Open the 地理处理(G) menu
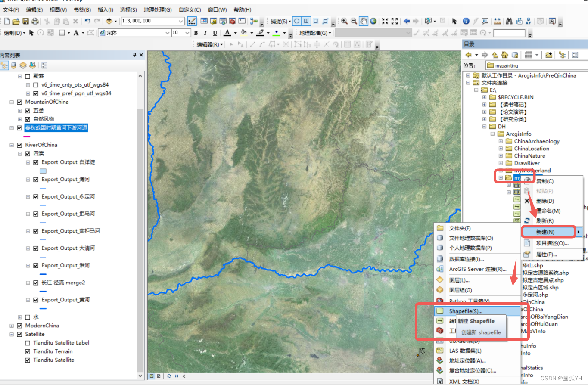Image resolution: width=588 pixels, height=385 pixels. [x=158, y=9]
